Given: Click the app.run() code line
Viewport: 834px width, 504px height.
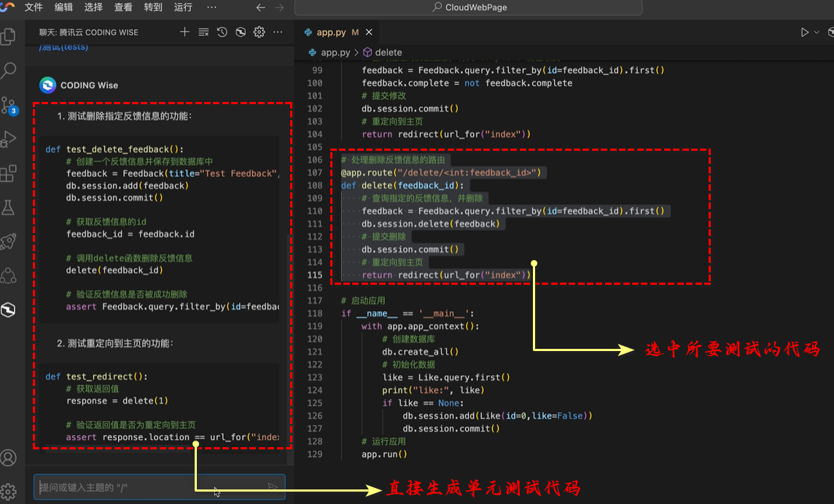Looking at the screenshot, I should coord(384,454).
